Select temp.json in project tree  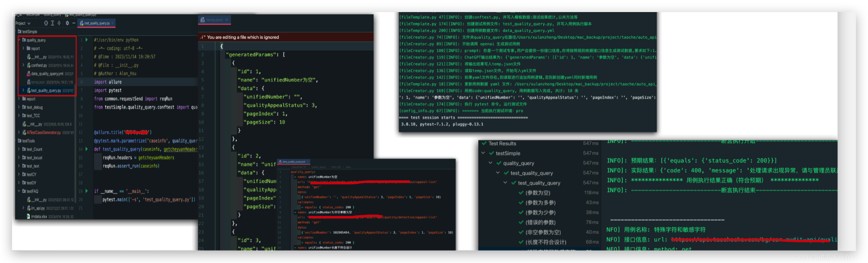click(x=38, y=82)
